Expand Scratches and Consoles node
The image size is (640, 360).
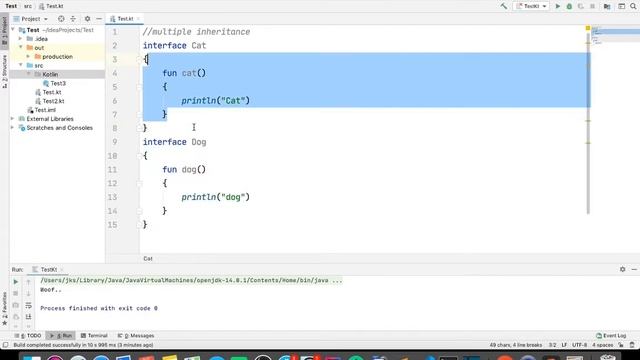13,128
